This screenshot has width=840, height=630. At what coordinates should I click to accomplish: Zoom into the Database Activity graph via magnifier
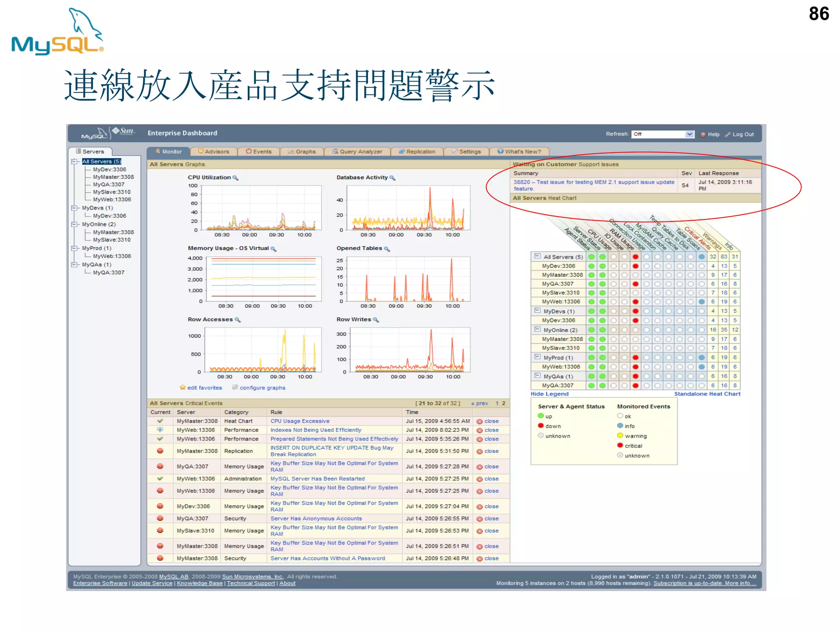(x=393, y=178)
